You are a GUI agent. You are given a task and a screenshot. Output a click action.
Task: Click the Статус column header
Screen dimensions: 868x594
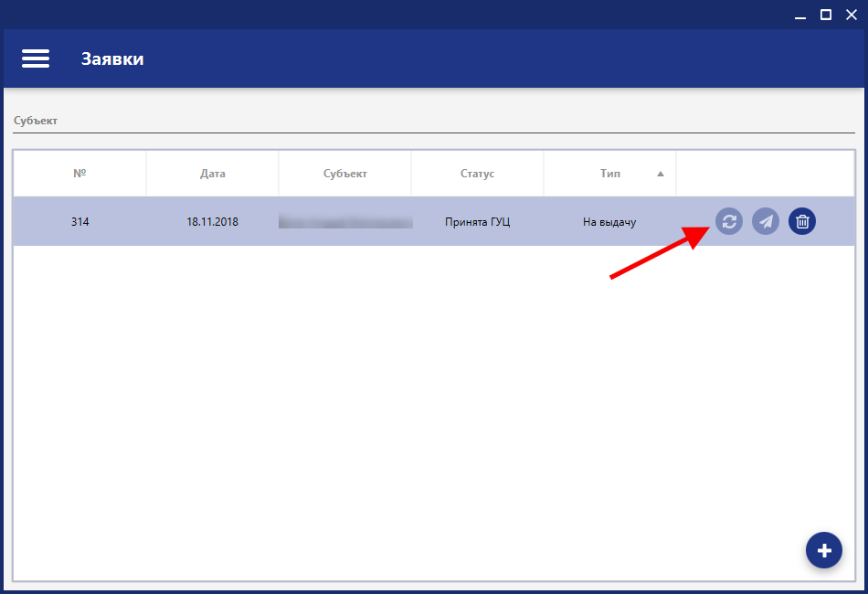[477, 174]
